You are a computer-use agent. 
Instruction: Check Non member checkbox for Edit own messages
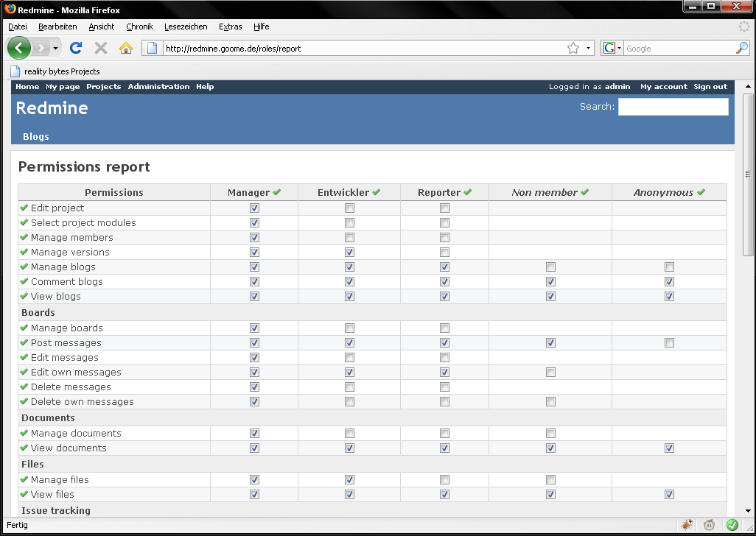coord(550,373)
